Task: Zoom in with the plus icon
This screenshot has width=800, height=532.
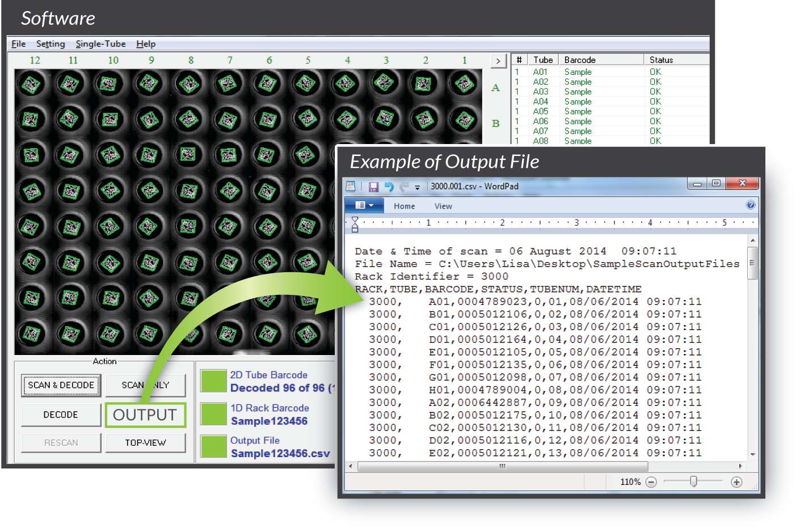Action: click(x=736, y=482)
